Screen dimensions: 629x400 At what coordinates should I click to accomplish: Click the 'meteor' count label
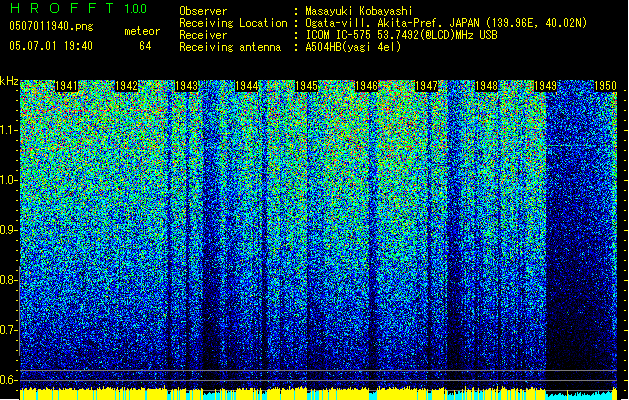pyautogui.click(x=142, y=31)
